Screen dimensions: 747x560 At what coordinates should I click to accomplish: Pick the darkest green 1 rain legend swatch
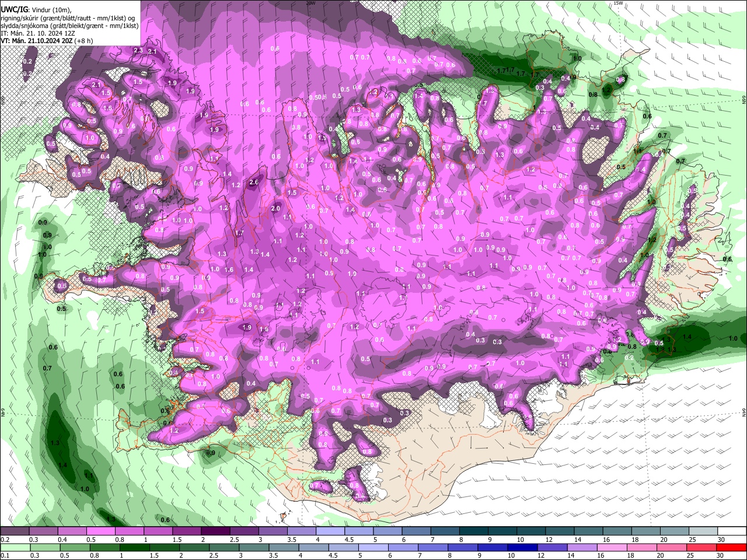tap(134, 547)
